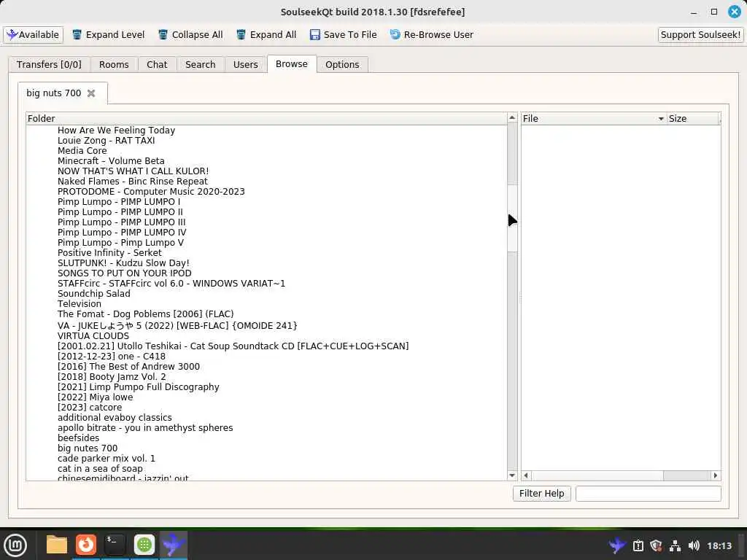Click Expand Level toolbar icon
747x560 pixels.
[x=77, y=35]
